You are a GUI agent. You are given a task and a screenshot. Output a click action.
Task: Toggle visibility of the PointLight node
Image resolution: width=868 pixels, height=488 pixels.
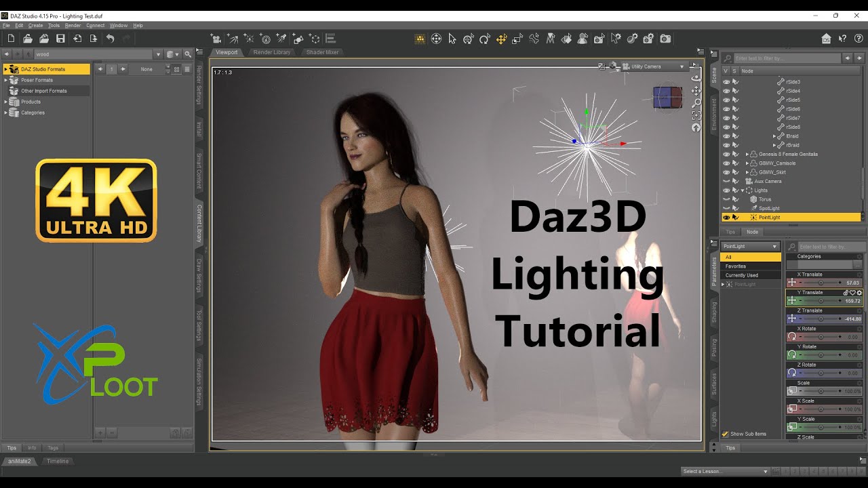pyautogui.click(x=726, y=218)
